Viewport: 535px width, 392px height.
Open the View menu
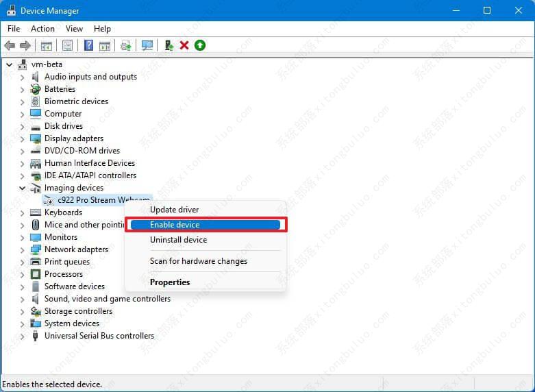click(74, 29)
